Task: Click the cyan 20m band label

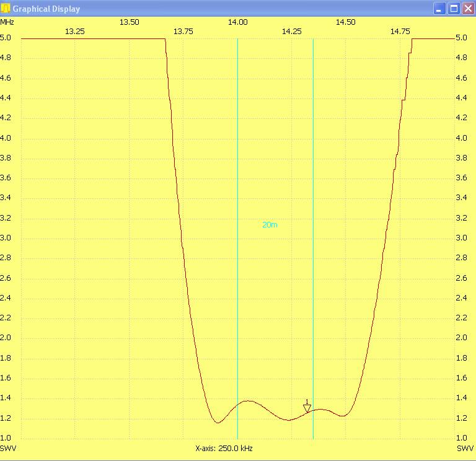Action: pos(270,225)
